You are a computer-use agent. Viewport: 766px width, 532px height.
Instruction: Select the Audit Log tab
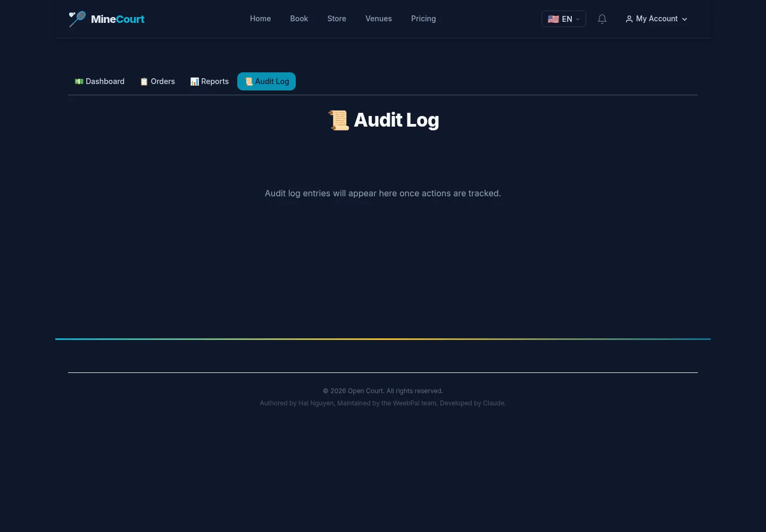coord(267,81)
